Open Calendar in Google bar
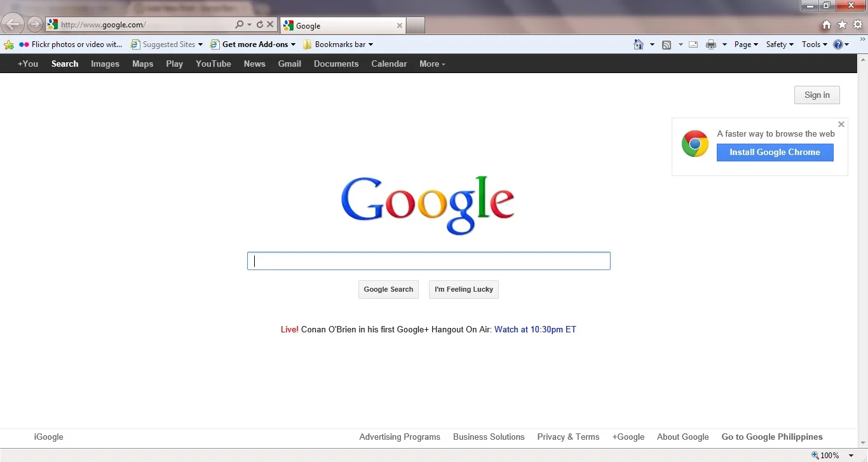Screen dimensions: 868x462 tap(389, 64)
